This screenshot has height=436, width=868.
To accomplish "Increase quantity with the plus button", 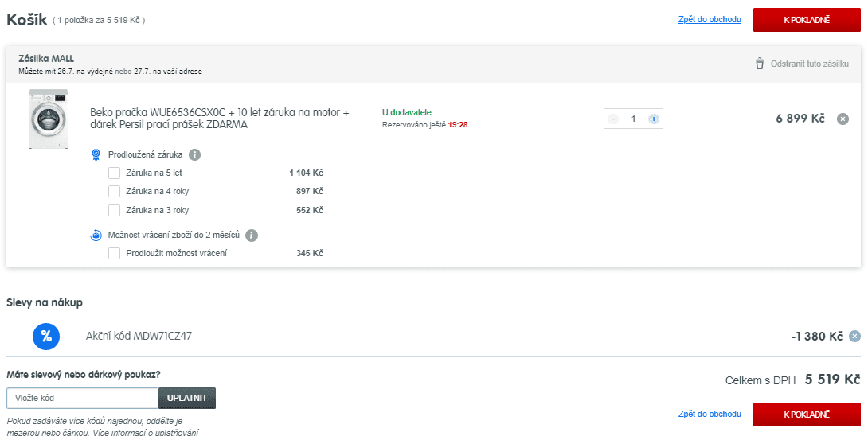I will pyautogui.click(x=654, y=119).
